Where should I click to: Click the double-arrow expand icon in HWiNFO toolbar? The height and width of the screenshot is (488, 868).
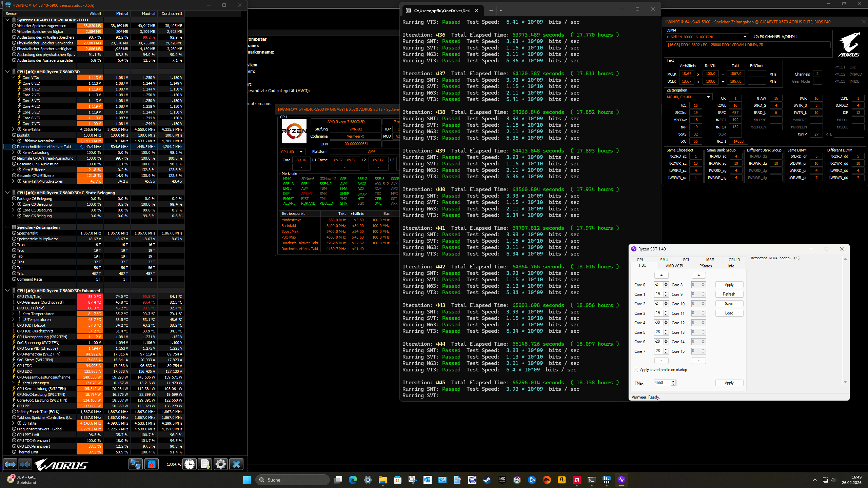point(10,465)
